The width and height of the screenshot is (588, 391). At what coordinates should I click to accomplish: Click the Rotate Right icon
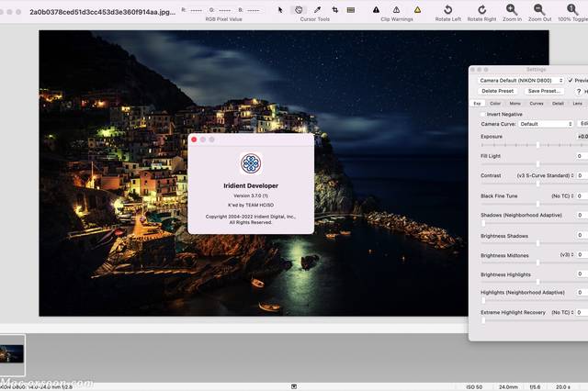[x=481, y=9]
